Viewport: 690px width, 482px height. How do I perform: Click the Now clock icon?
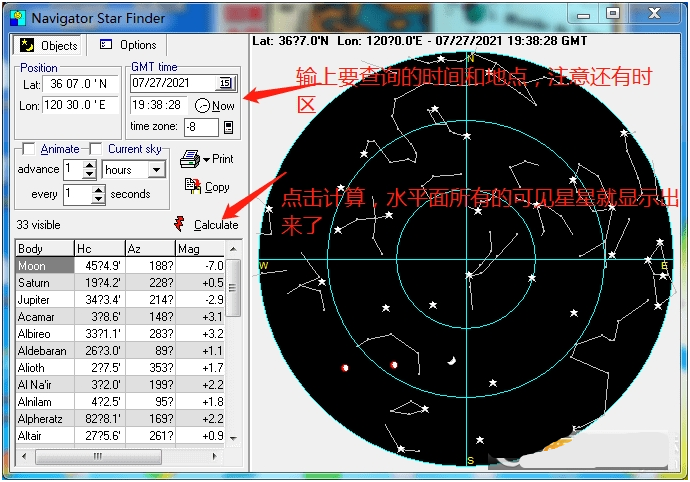202,105
